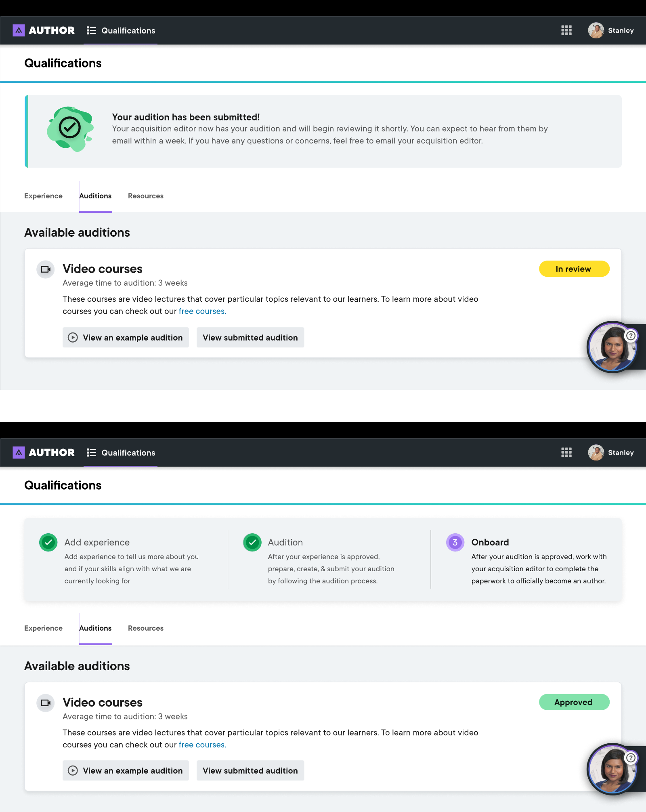This screenshot has width=646, height=812.
Task: Select the Auditions tab
Action: 95,196
